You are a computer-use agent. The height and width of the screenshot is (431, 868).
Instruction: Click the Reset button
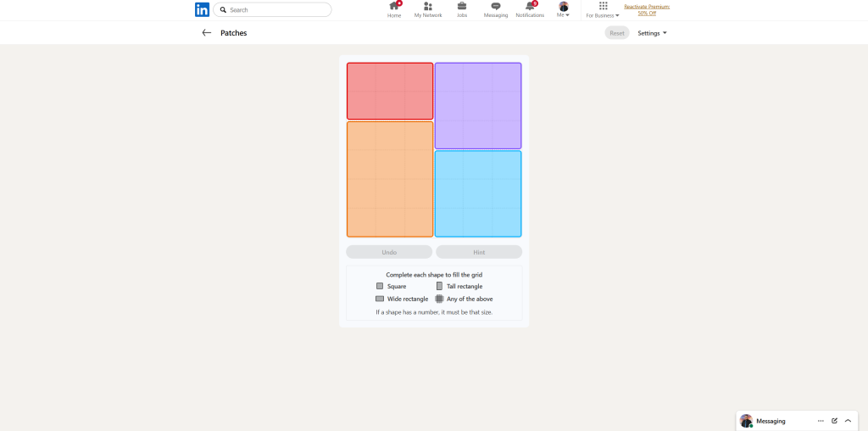(x=617, y=33)
